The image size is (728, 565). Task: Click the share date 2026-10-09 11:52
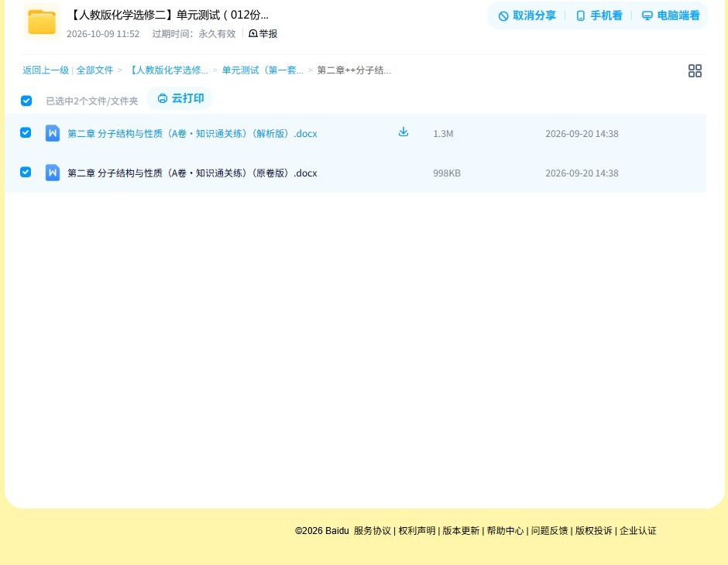click(x=103, y=34)
